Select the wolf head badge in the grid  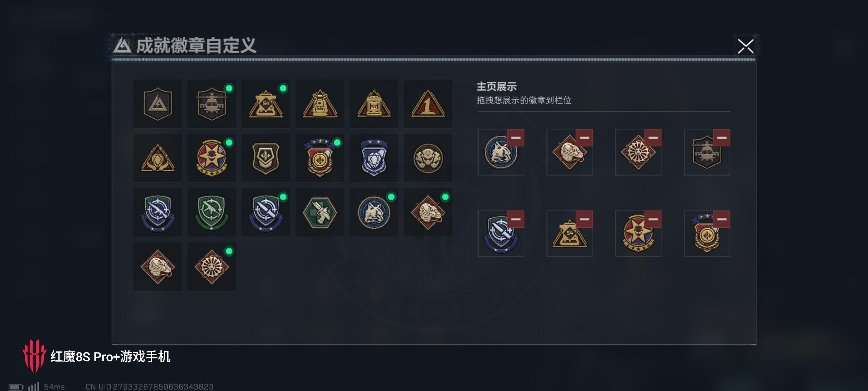point(374,212)
